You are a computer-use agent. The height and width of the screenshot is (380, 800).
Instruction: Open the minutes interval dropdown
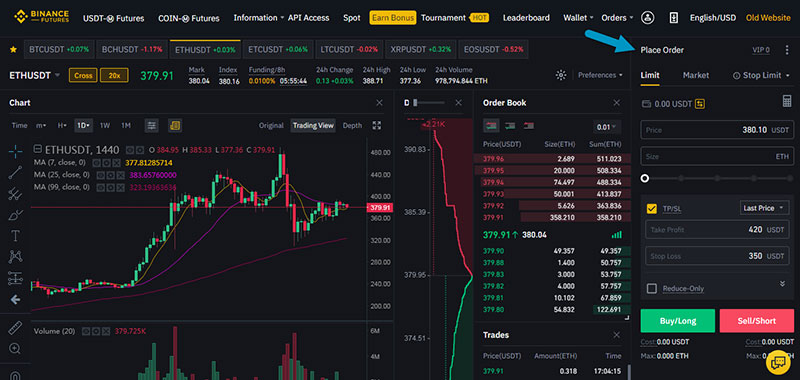[41, 125]
